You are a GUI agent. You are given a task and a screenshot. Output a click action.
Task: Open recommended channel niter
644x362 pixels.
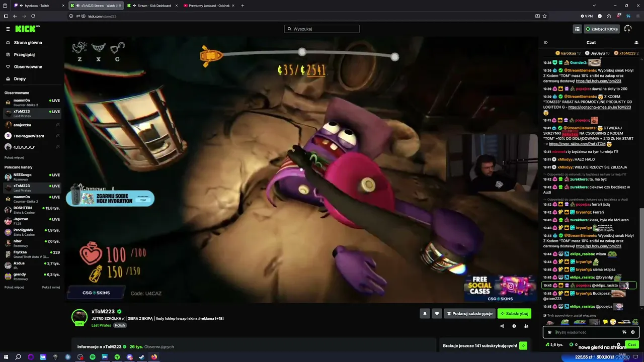pos(32,243)
